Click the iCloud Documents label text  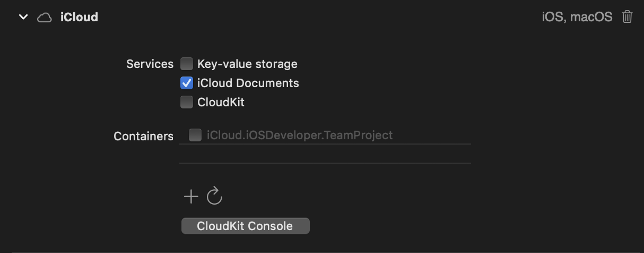point(248,83)
